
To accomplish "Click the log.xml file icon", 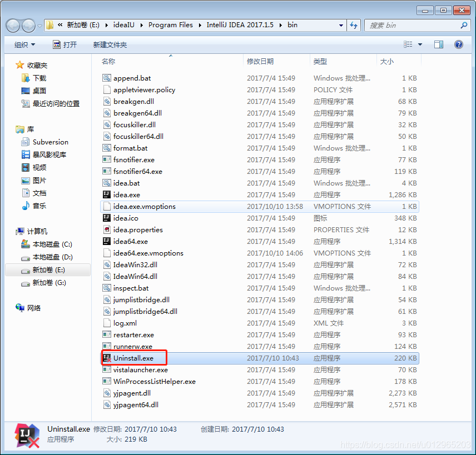I will 107,323.
